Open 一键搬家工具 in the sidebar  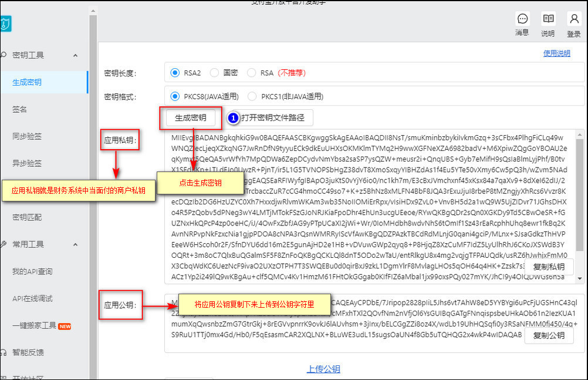click(34, 325)
